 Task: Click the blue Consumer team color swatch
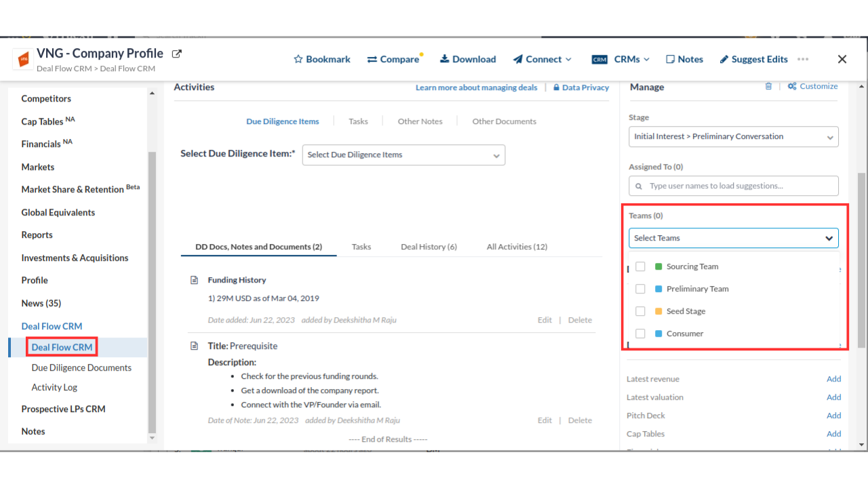658,333
